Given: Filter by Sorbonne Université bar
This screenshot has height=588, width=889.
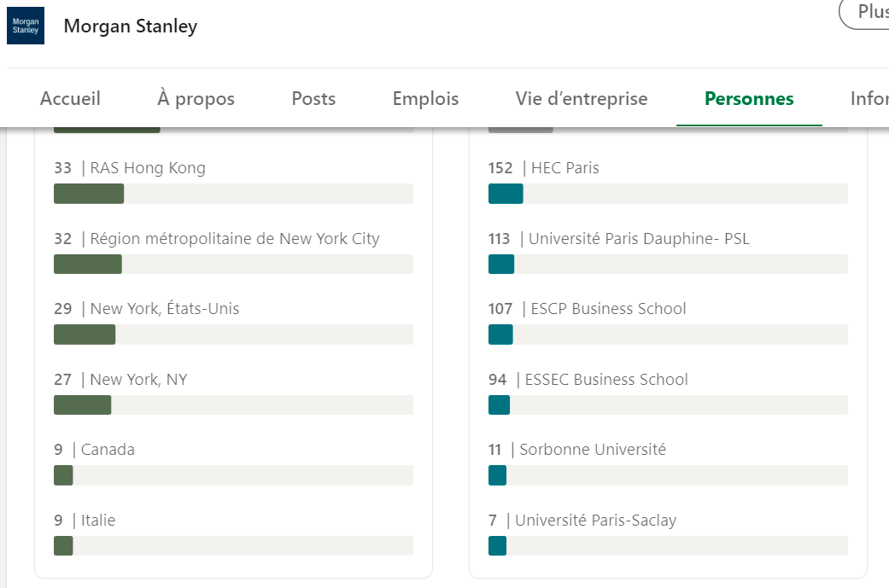Looking at the screenshot, I should 668,475.
